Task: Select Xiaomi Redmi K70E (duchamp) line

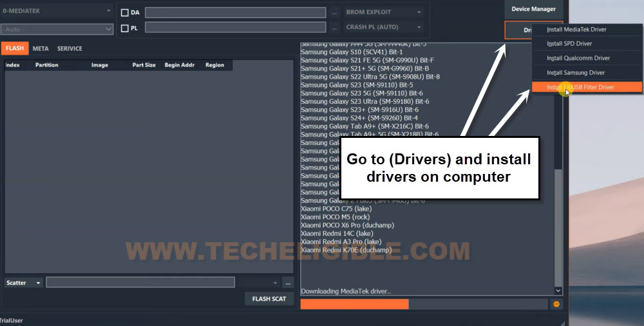Action: tap(346, 250)
